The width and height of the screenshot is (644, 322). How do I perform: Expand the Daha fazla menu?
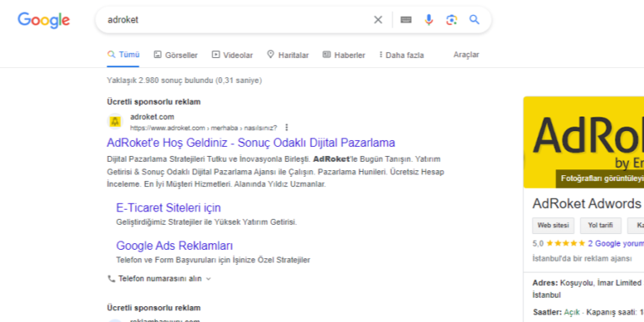[402, 55]
